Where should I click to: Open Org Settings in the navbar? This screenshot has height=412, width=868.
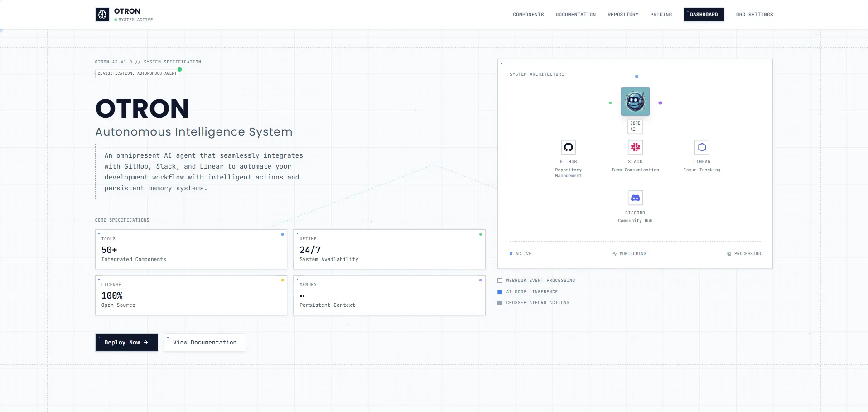[x=754, y=15]
